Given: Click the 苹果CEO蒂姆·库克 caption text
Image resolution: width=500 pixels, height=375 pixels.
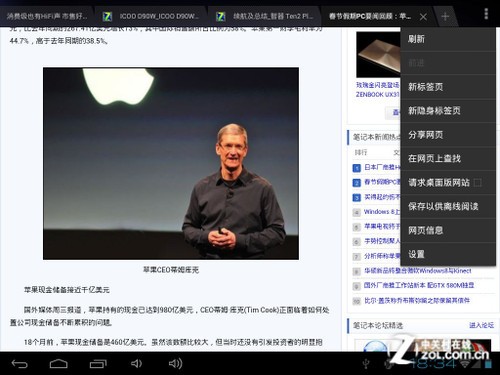Looking at the screenshot, I should pos(171,270).
